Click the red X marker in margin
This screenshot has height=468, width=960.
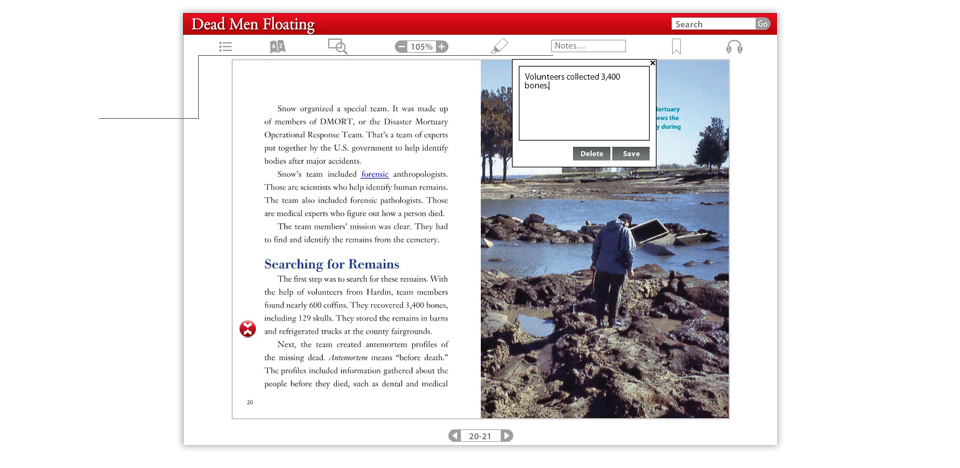coord(248,329)
